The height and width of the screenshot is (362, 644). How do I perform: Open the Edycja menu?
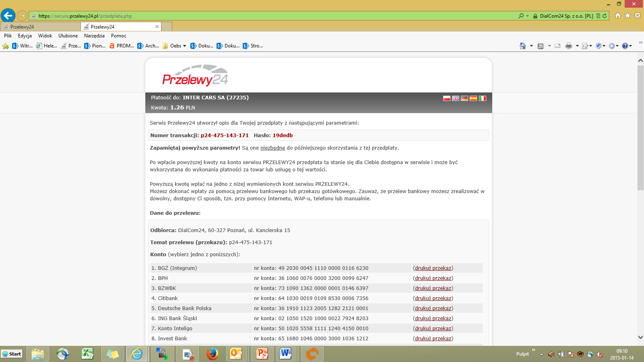pyautogui.click(x=25, y=36)
